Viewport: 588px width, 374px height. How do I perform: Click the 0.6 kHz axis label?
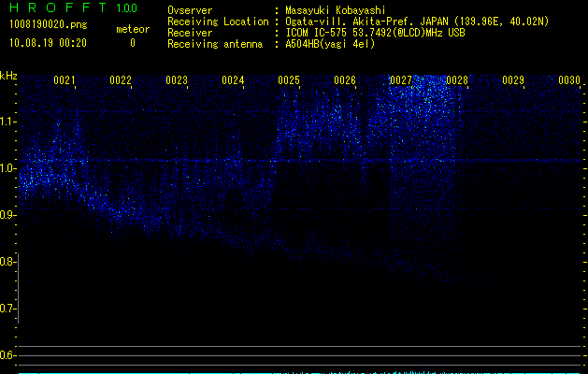pyautogui.click(x=7, y=355)
